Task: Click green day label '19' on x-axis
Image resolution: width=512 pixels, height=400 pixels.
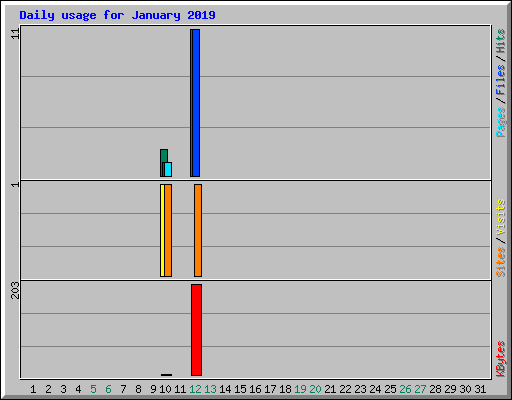Action: 300,389
